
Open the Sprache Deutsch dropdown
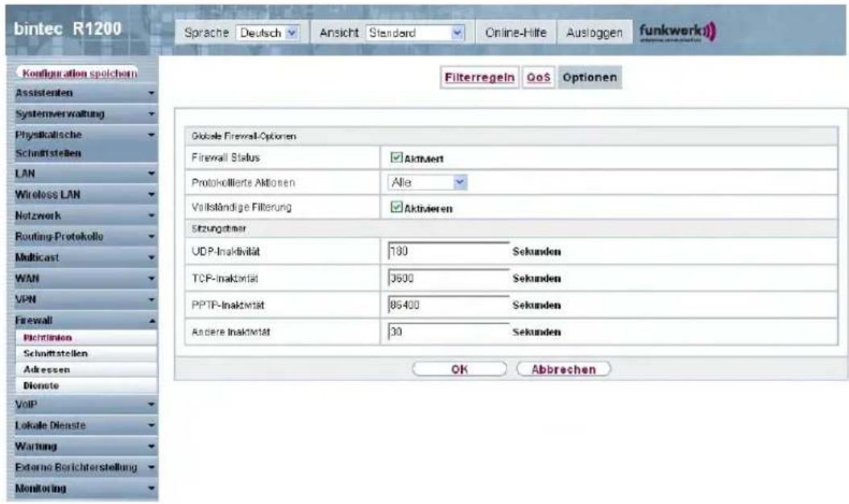click(267, 33)
